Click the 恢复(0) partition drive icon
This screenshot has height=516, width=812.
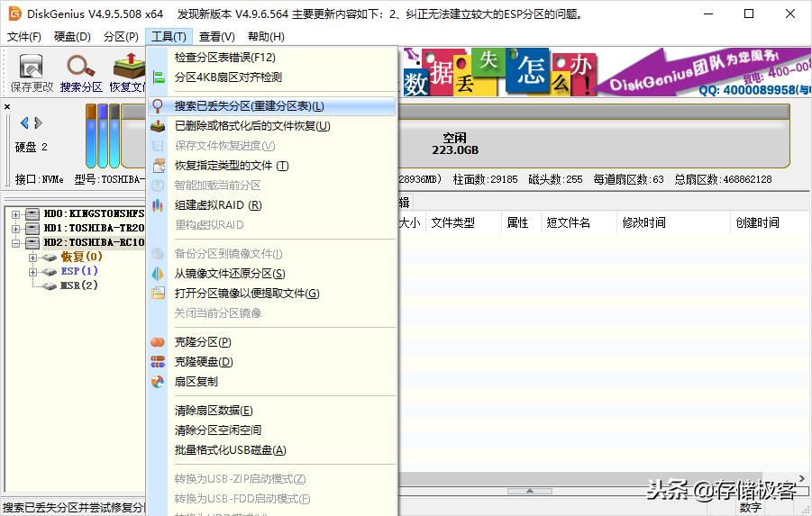[x=50, y=258]
